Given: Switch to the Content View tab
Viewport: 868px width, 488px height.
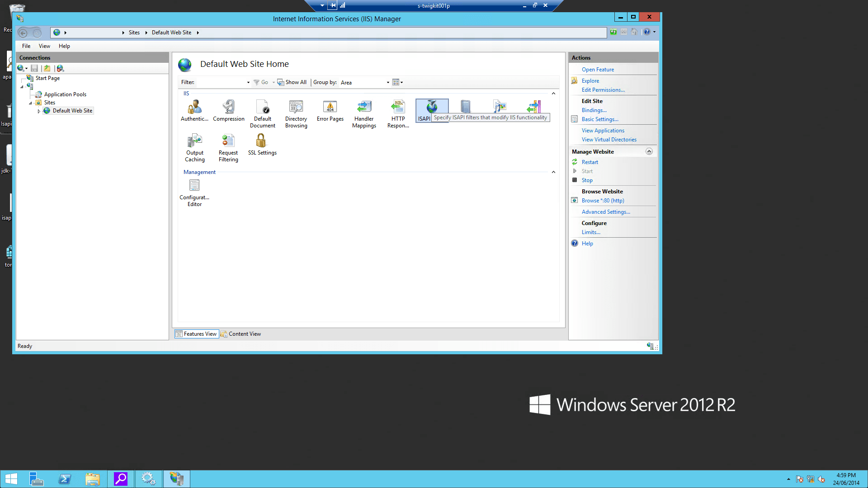Looking at the screenshot, I should pyautogui.click(x=241, y=334).
